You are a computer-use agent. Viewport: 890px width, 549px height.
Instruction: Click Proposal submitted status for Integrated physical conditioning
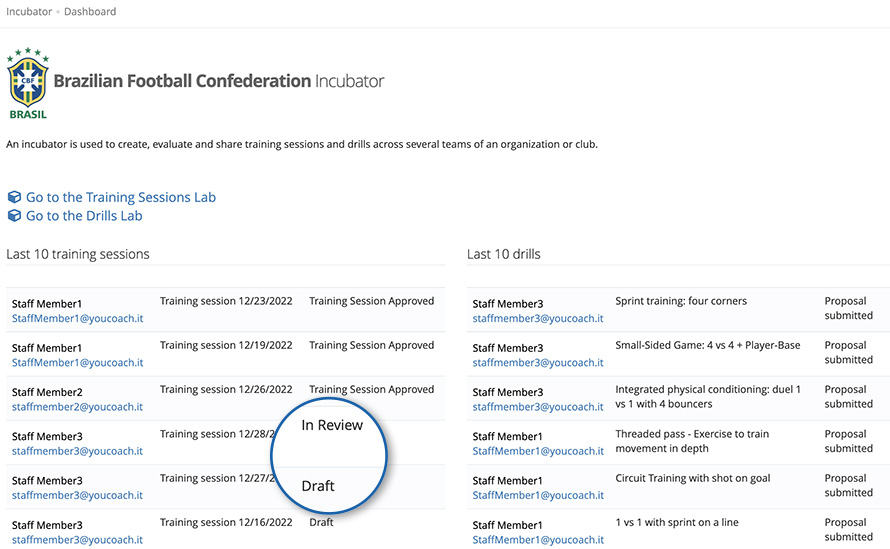point(849,397)
